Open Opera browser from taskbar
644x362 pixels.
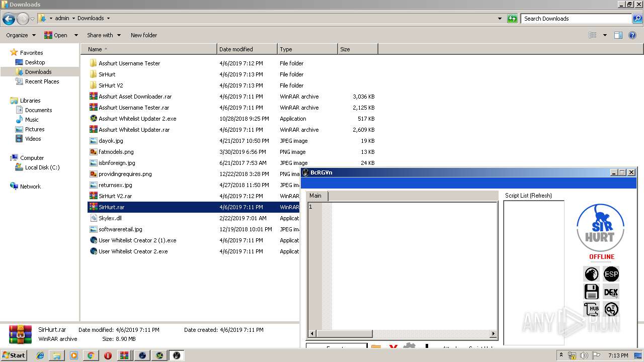click(108, 355)
